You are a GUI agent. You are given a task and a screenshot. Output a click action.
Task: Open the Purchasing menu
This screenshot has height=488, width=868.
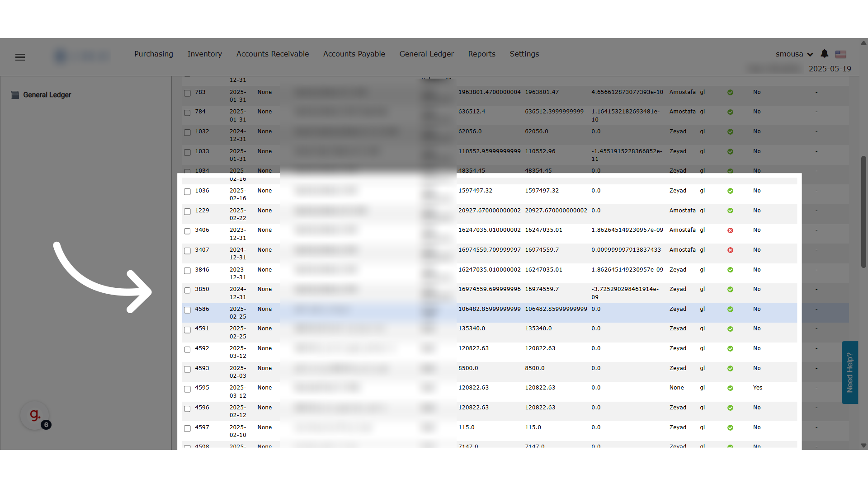coord(154,54)
